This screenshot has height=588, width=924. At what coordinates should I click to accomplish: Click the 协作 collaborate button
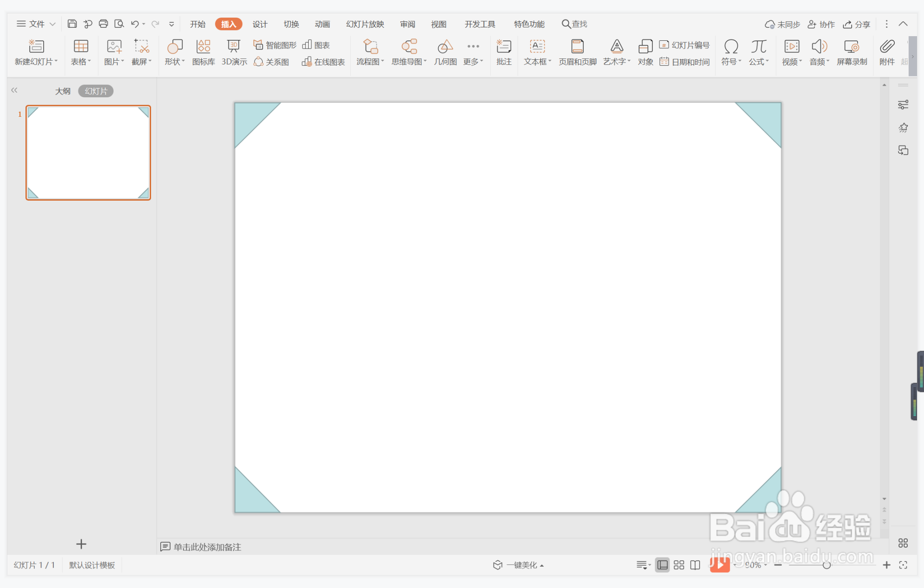coord(821,24)
